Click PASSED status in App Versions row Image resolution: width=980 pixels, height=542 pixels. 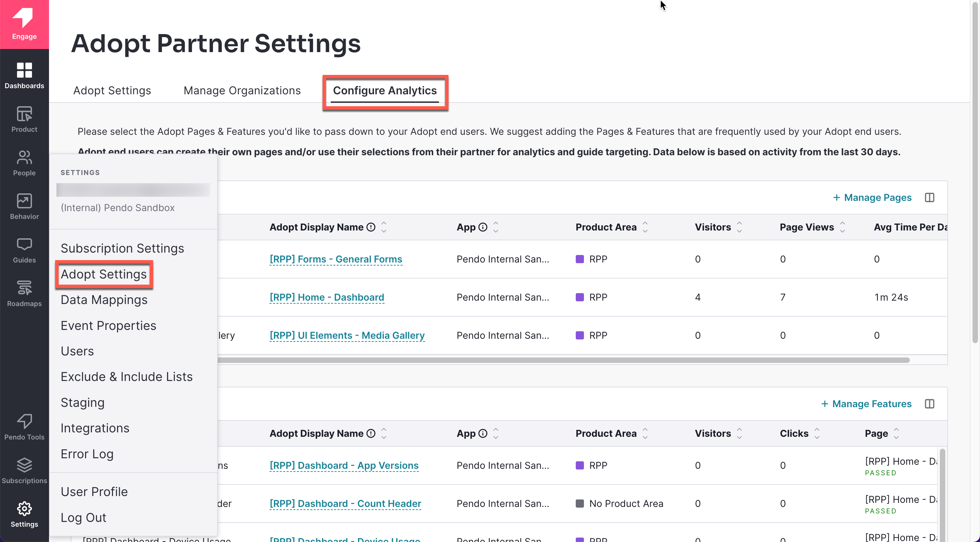tap(880, 473)
